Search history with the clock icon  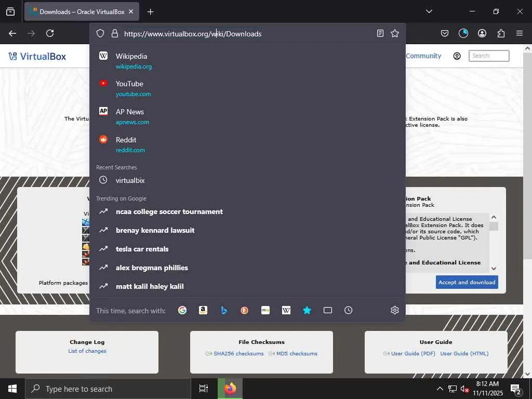(x=349, y=310)
